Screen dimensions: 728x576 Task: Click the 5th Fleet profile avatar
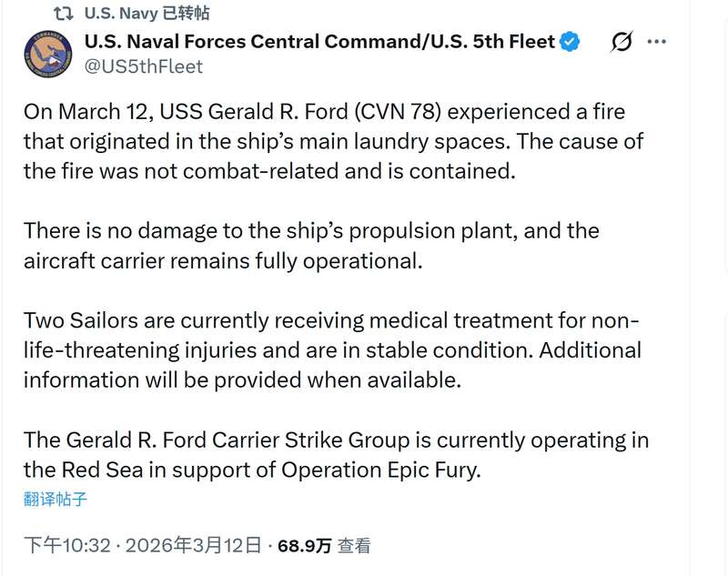click(47, 55)
